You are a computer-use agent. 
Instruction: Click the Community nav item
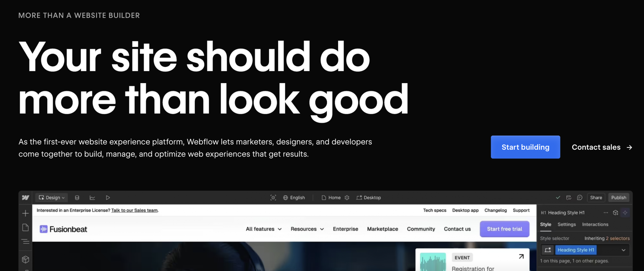[421, 229]
